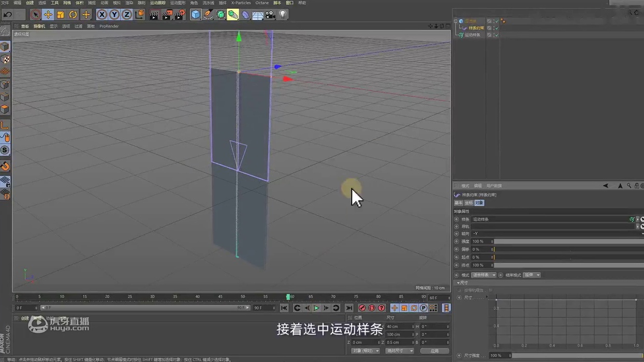644x362 pixels.
Task: Open the 对象 (相对) coordinate dropdown
Action: pyautogui.click(x=365, y=351)
